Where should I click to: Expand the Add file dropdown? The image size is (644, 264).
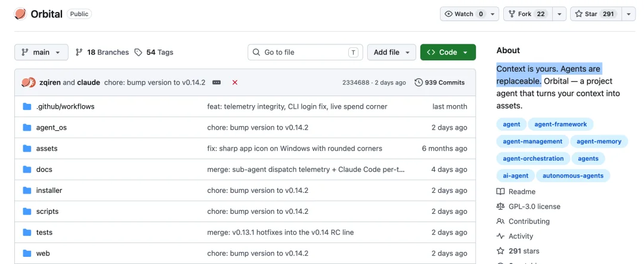click(x=391, y=52)
